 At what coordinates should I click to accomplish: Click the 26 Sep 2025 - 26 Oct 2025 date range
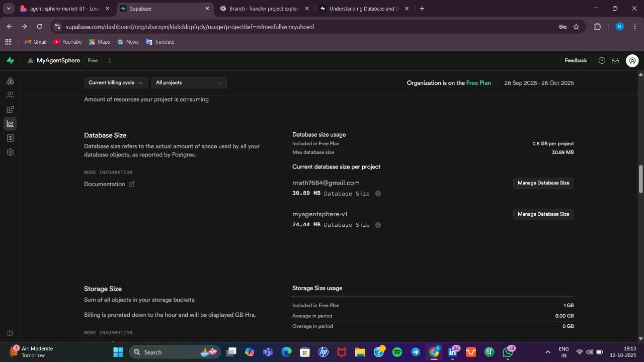coord(539,83)
